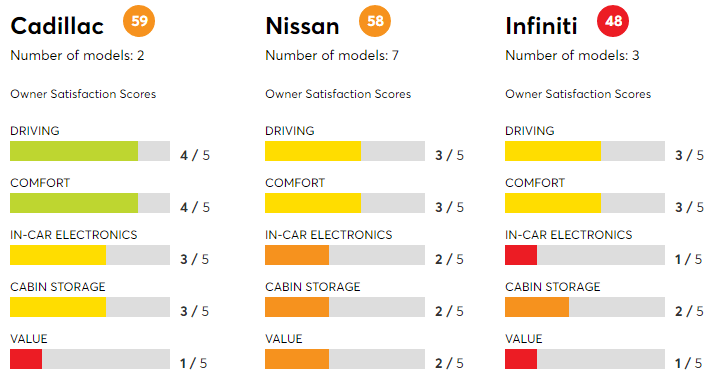The image size is (719, 385).
Task: Click Infiniti's red 48 score badge
Action: click(613, 21)
